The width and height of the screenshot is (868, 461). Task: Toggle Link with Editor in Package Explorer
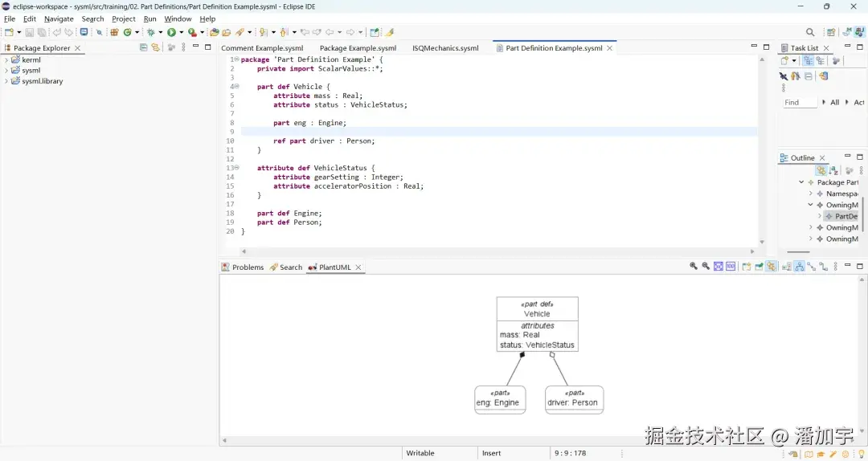point(155,48)
